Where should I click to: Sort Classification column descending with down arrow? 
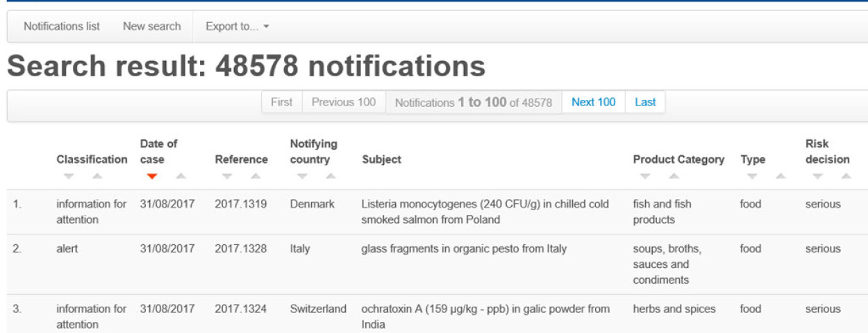68,176
